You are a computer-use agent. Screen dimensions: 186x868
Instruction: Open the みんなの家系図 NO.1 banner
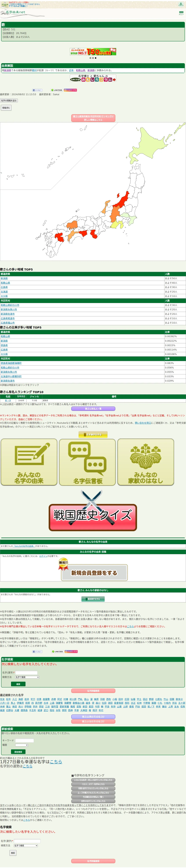click(x=93, y=52)
